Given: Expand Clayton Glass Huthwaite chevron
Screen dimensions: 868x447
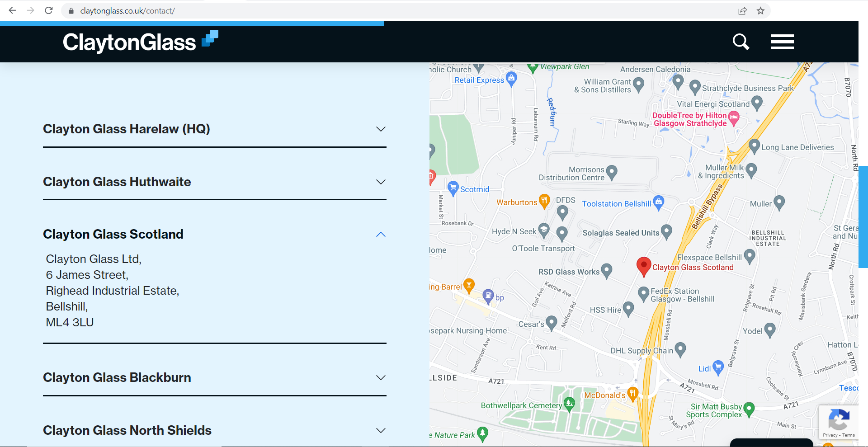Looking at the screenshot, I should click(x=381, y=182).
